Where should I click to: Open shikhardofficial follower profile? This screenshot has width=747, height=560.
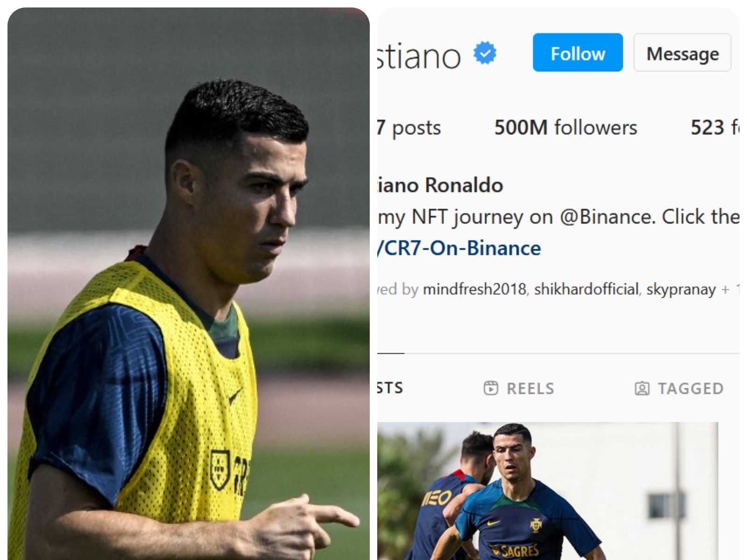586,289
